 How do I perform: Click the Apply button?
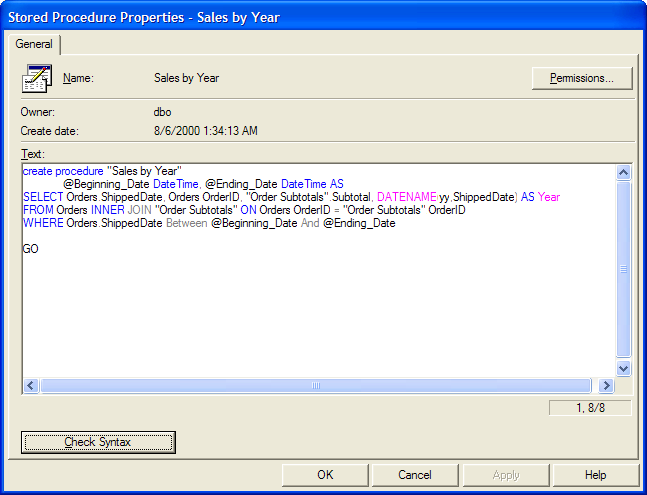click(x=506, y=475)
